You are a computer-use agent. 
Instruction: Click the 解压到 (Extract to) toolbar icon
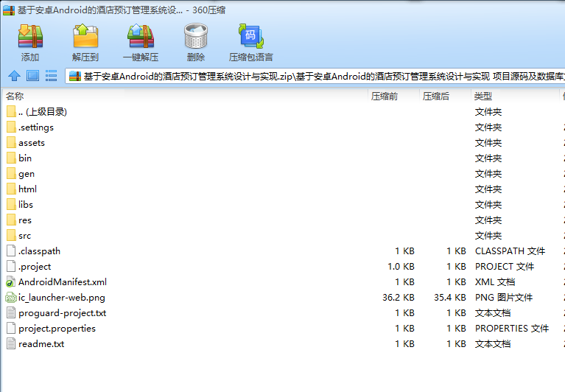(85, 36)
